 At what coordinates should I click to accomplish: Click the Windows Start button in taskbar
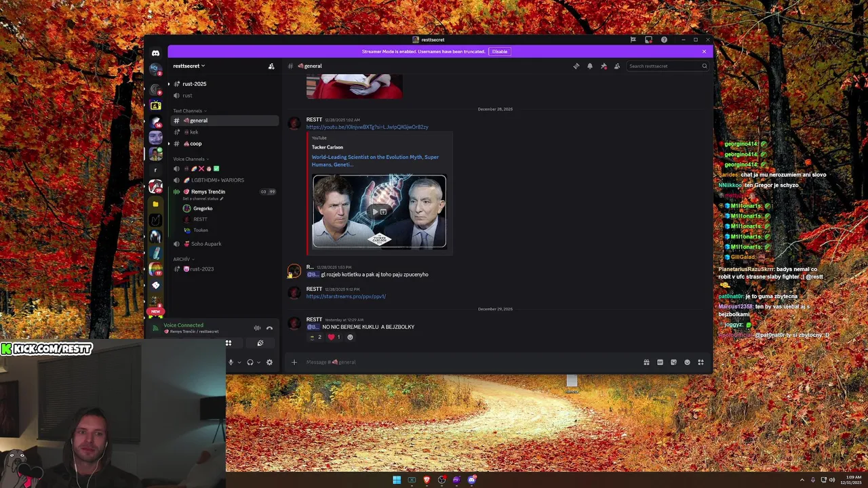point(397,480)
